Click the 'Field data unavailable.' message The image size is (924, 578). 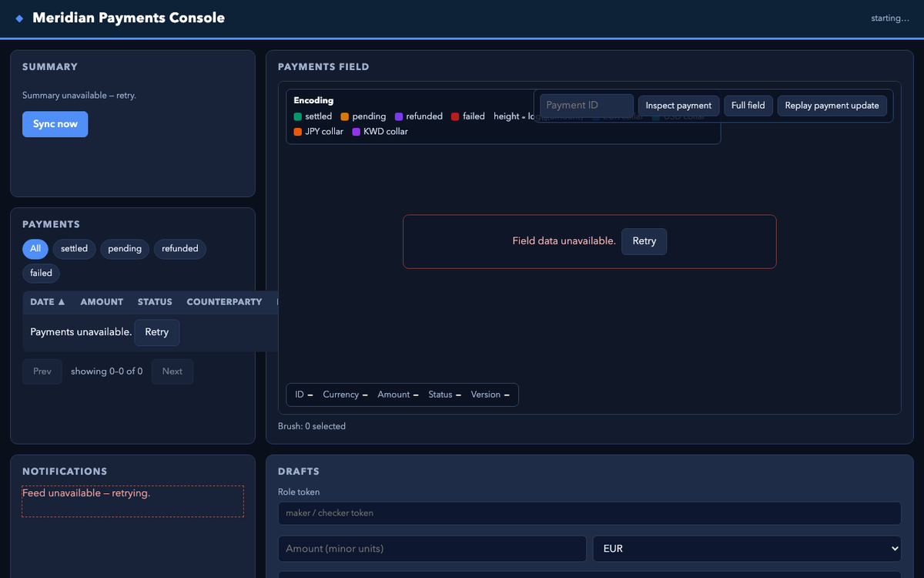(x=564, y=241)
